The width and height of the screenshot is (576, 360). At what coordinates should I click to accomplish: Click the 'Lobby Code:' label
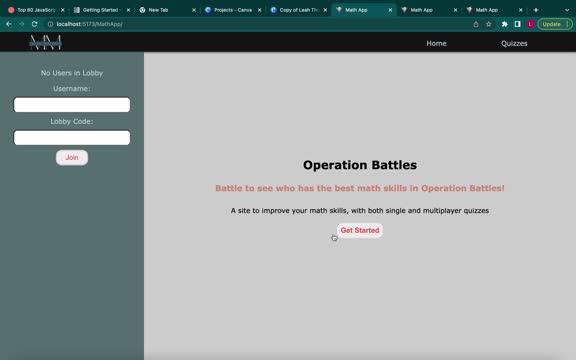point(72,122)
